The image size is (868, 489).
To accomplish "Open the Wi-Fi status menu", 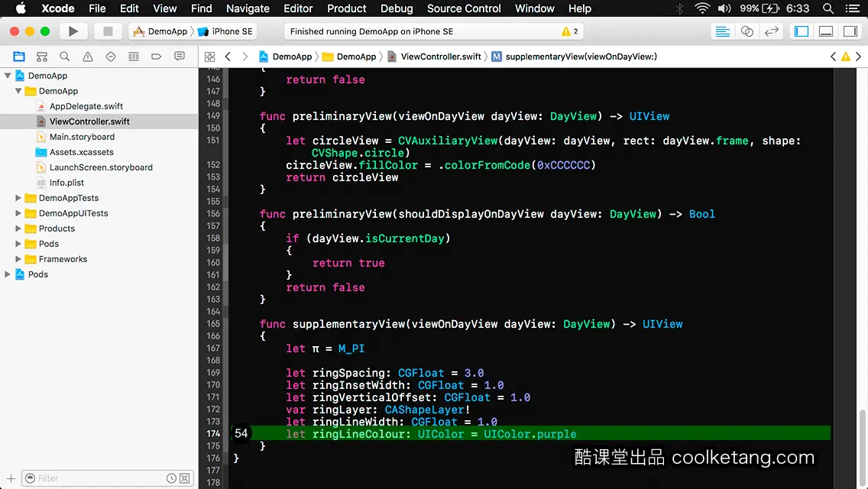I will coord(702,8).
